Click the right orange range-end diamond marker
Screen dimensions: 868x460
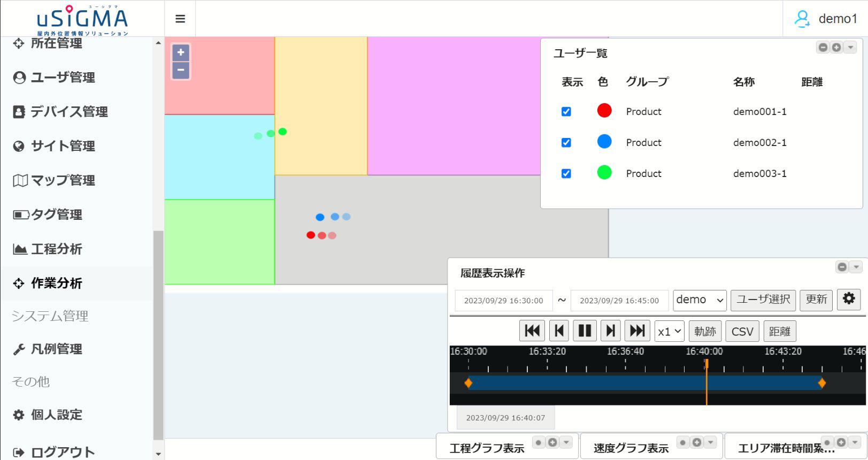(x=822, y=383)
